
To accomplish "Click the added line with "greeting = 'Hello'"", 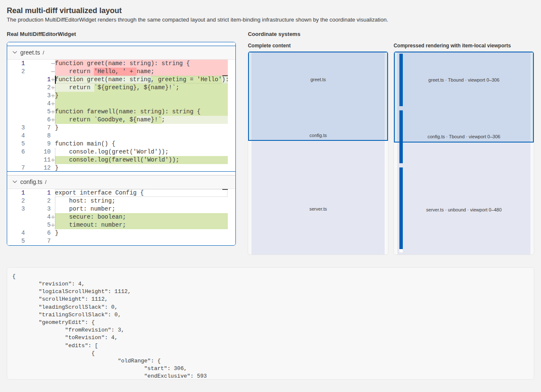I will pos(142,79).
